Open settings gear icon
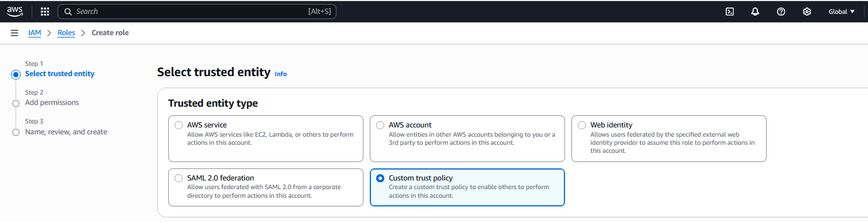This screenshot has width=868, height=222. click(807, 12)
